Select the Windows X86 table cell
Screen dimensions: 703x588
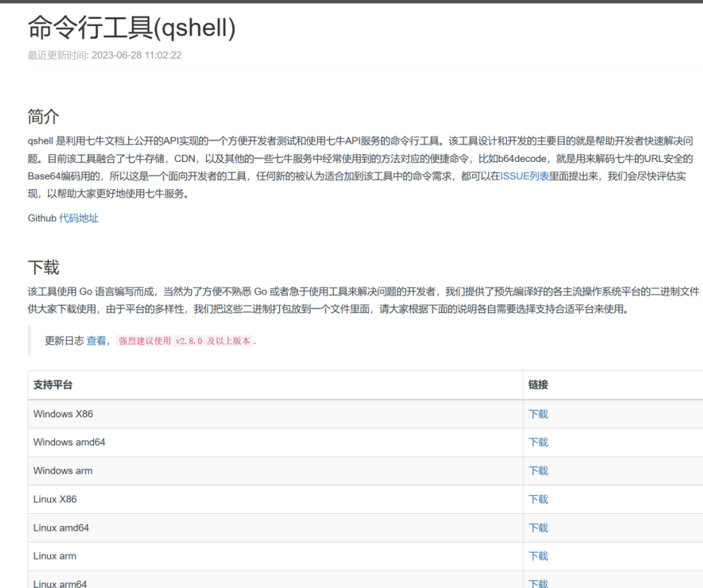click(x=276, y=414)
